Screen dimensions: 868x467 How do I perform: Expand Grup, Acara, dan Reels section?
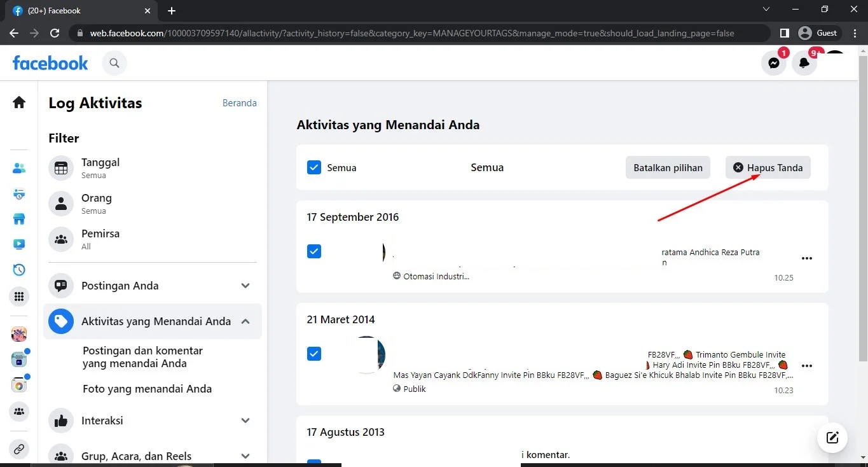(x=245, y=456)
